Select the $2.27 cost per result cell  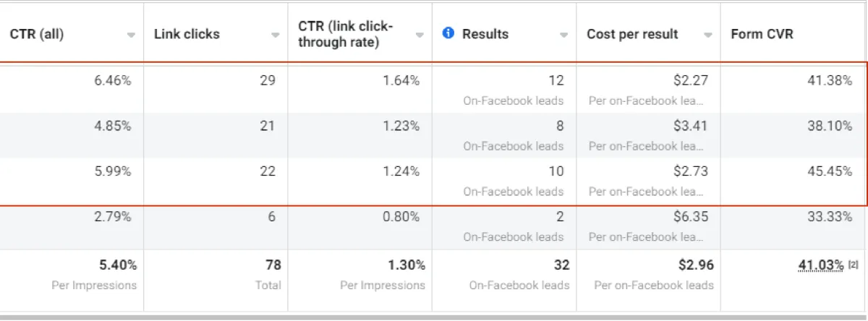coord(649,90)
